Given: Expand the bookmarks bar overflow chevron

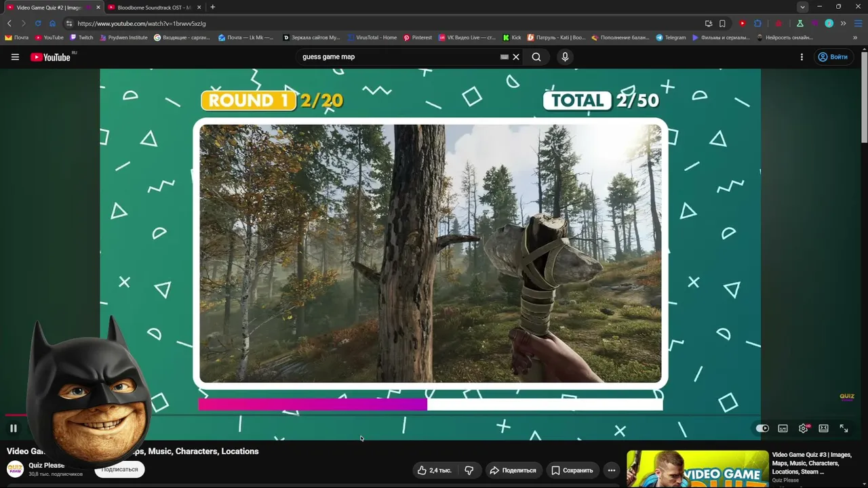Looking at the screenshot, I should tap(856, 38).
